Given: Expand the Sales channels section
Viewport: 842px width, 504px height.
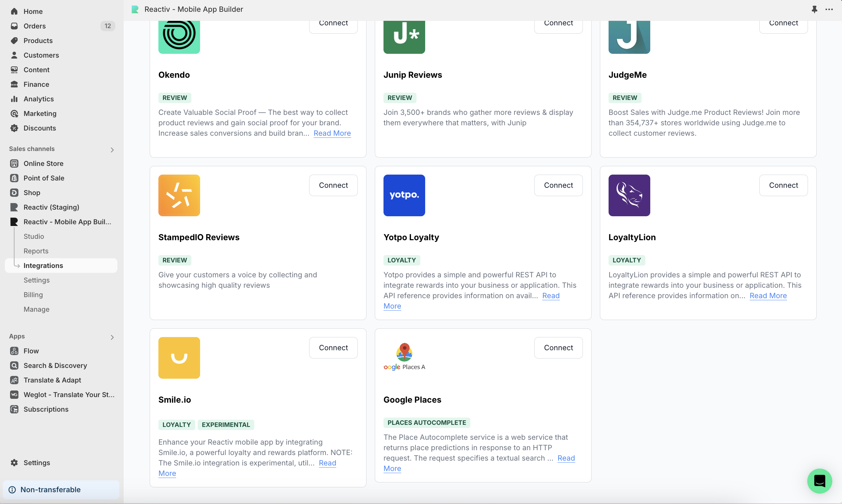Looking at the screenshot, I should [x=112, y=150].
